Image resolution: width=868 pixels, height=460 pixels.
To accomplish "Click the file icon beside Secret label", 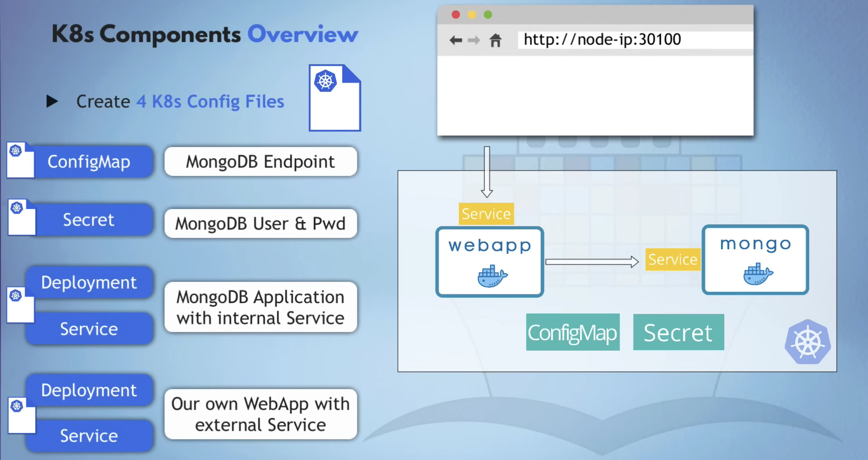I will click(22, 217).
